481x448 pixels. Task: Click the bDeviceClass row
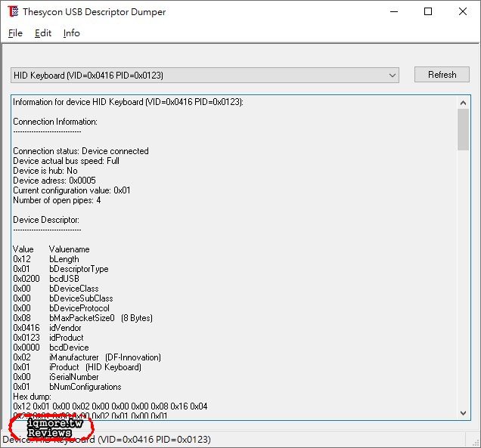(x=56, y=289)
